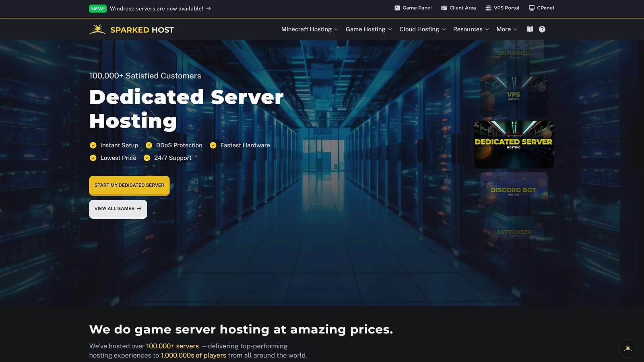Click the 24/7 Support checkmark icon
This screenshot has width=644, height=362.
(147, 158)
